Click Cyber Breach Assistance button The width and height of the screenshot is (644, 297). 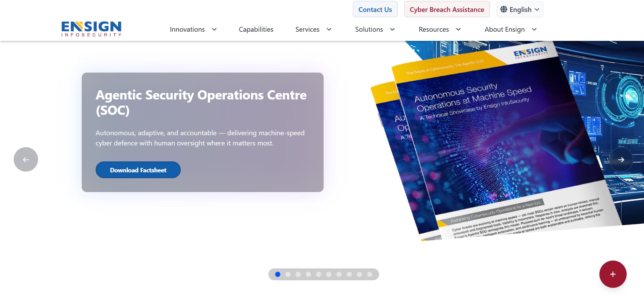coord(447,9)
